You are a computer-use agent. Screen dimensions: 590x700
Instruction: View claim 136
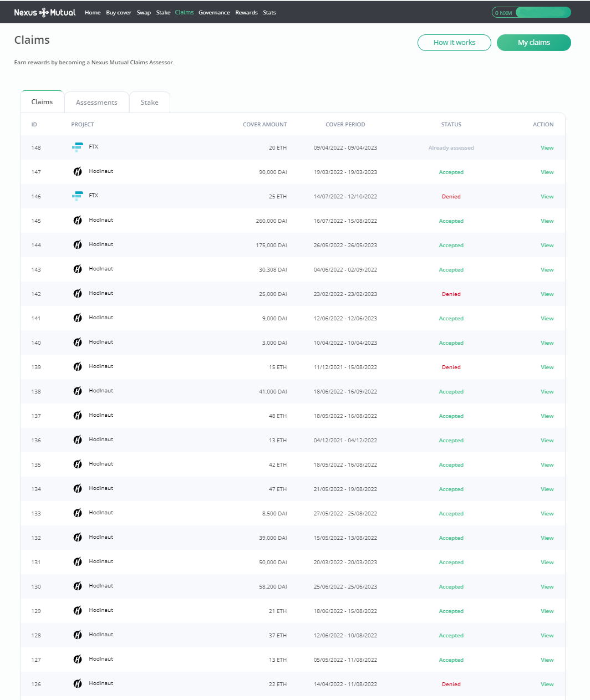tap(547, 441)
